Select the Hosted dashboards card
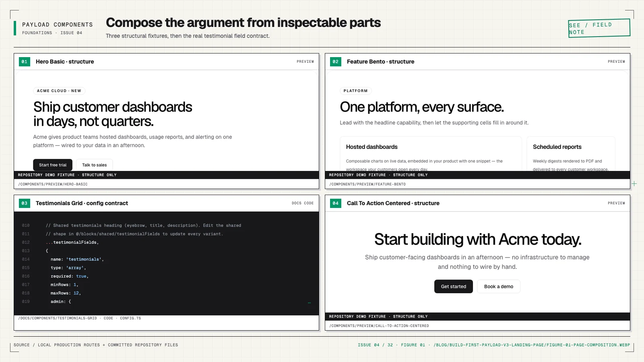This screenshot has width=644, height=362. point(431,154)
